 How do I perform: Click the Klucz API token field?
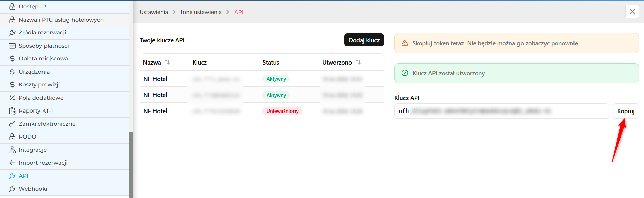502,111
